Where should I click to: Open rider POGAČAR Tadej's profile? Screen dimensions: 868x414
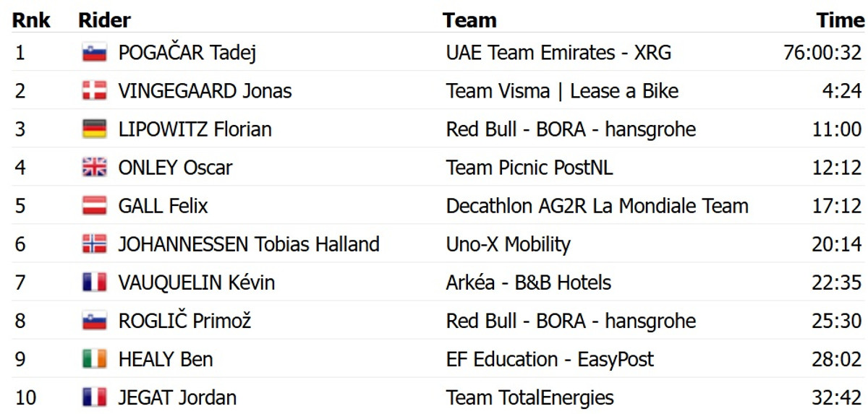tap(187, 53)
